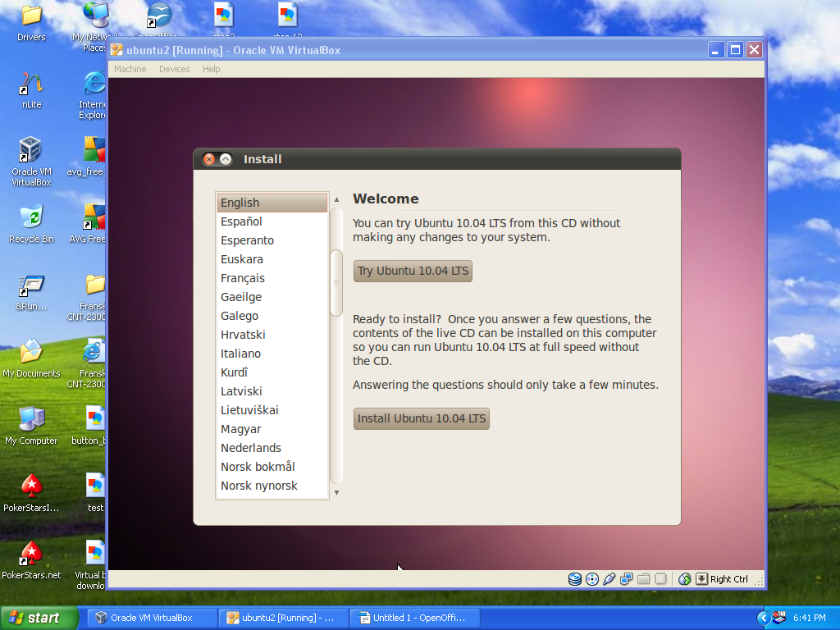Open the Devices menu
Screen dimensions: 840x630
[174, 69]
